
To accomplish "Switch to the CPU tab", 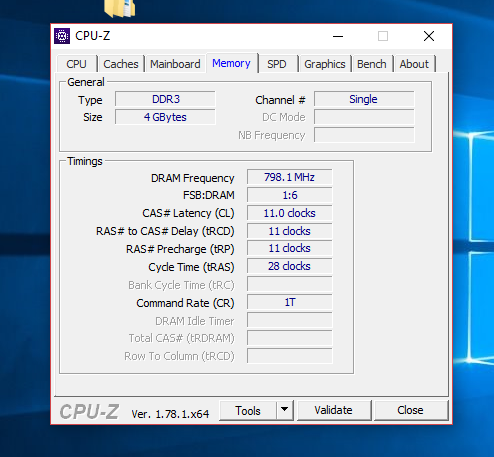I will (76, 64).
